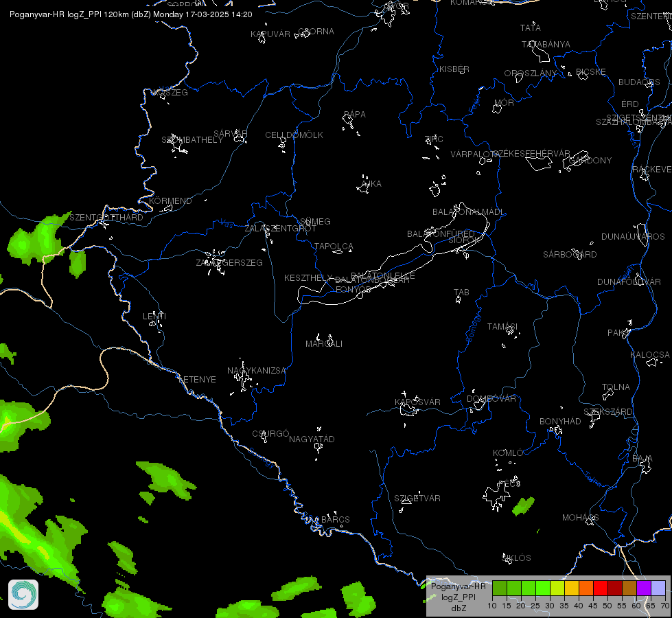Click the MOHÁCS town label
This screenshot has height=618, width=672.
click(580, 518)
